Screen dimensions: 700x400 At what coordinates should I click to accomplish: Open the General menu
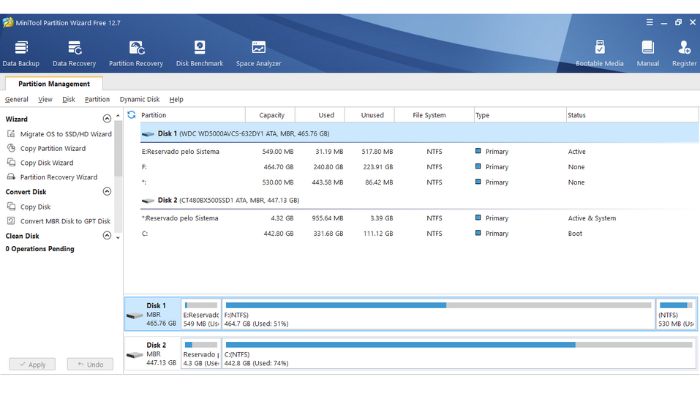[17, 99]
